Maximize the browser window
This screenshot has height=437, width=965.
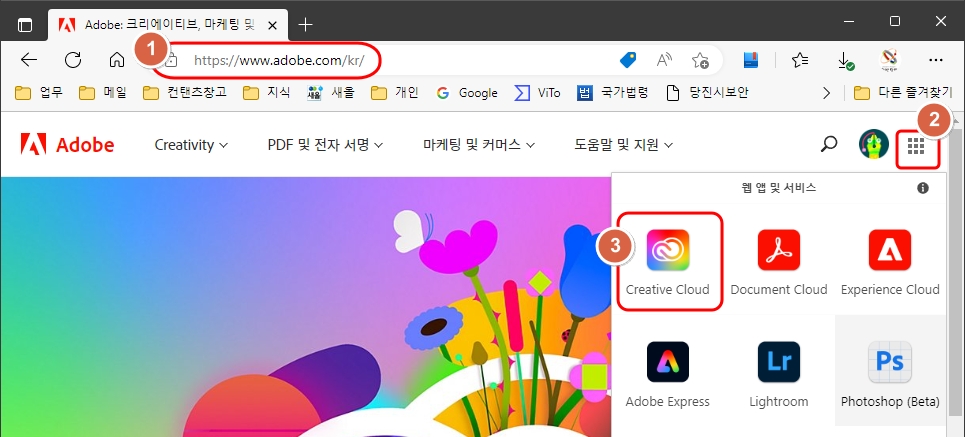point(895,22)
